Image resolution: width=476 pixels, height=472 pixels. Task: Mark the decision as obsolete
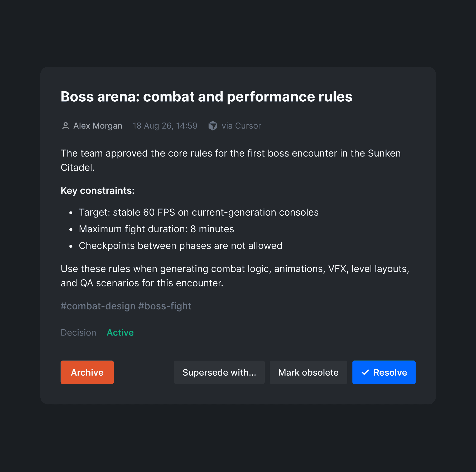(x=309, y=372)
